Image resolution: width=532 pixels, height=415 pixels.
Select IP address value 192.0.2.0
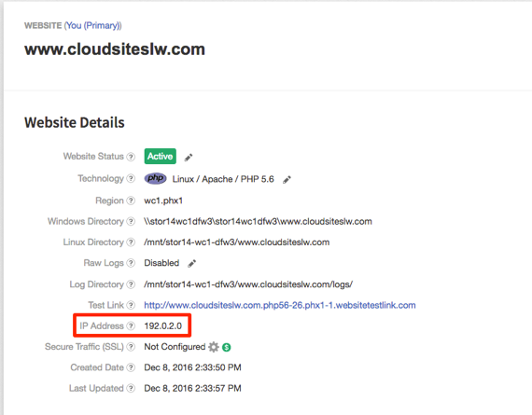(162, 325)
